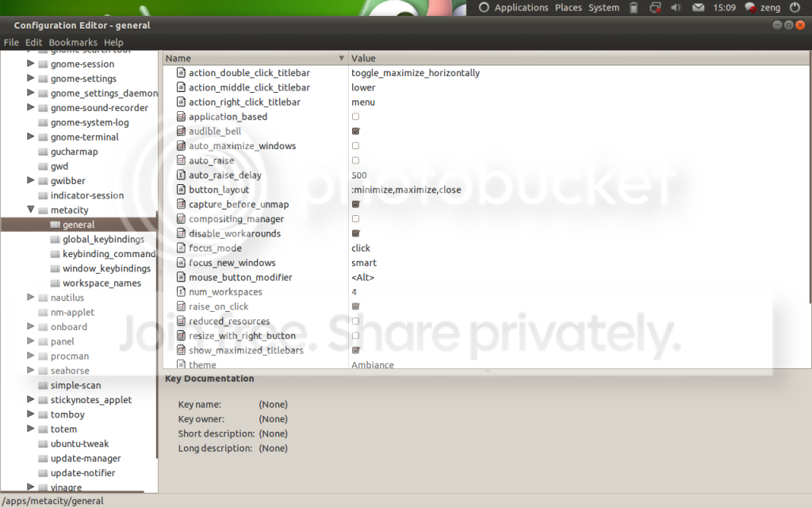Open the mail envelope indicator in panel
812x508 pixels.
pyautogui.click(x=699, y=8)
